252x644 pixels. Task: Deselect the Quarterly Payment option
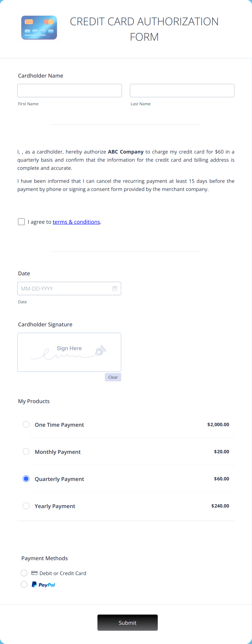pyautogui.click(x=26, y=479)
